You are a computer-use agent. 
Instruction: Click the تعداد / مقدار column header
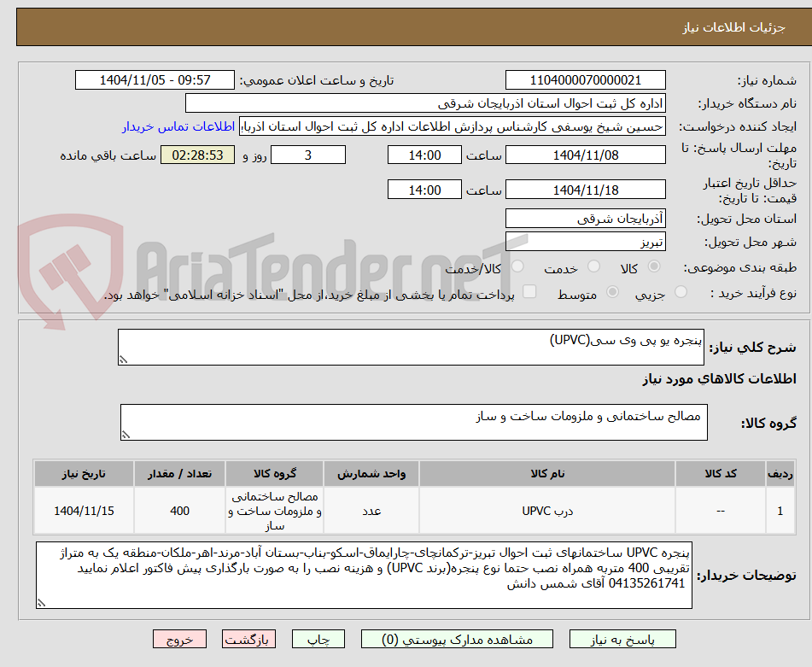[x=179, y=473]
